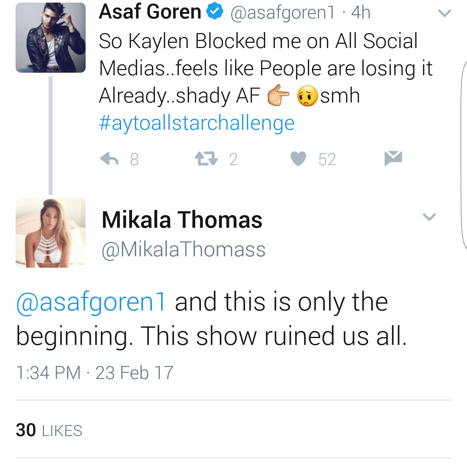Click the blue verified badge beside Asaf Goren
This screenshot has width=467, height=476.
[215, 12]
